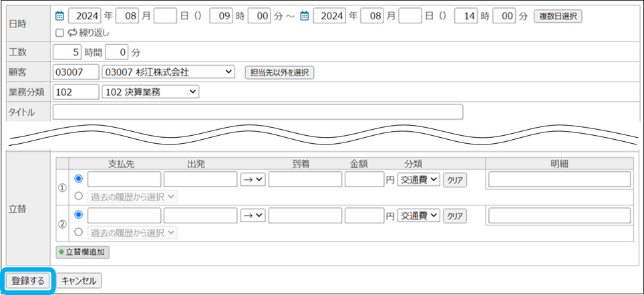Expand the 業務分類 決算業務 dropdown
Image resolution: width=644 pixels, height=295 pixels.
pyautogui.click(x=150, y=92)
